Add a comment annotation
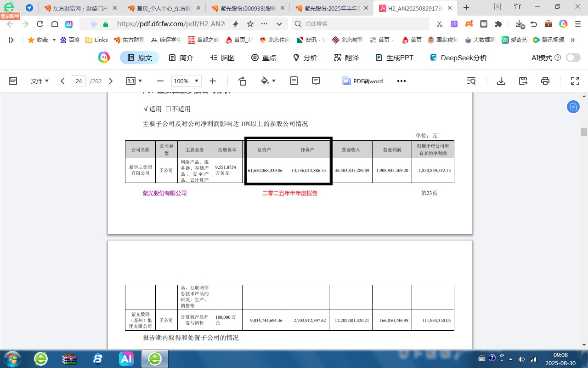588x368 pixels. [316, 81]
